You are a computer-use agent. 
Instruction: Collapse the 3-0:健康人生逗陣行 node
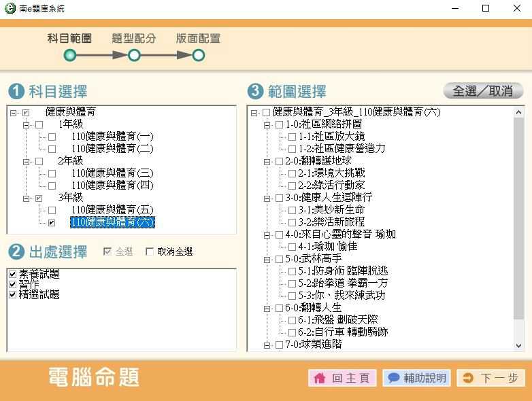(267, 198)
